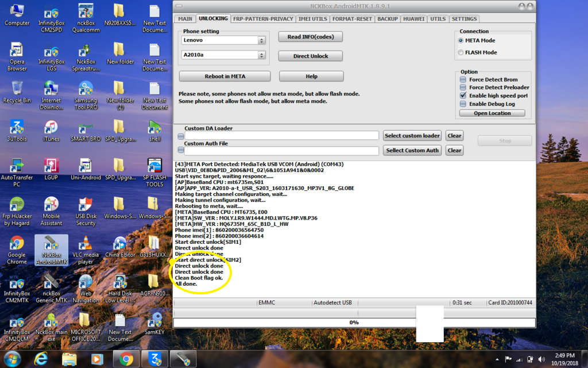The width and height of the screenshot is (588, 368).
Task: Toggle the Custom DA Loader expander box
Action: 180,136
